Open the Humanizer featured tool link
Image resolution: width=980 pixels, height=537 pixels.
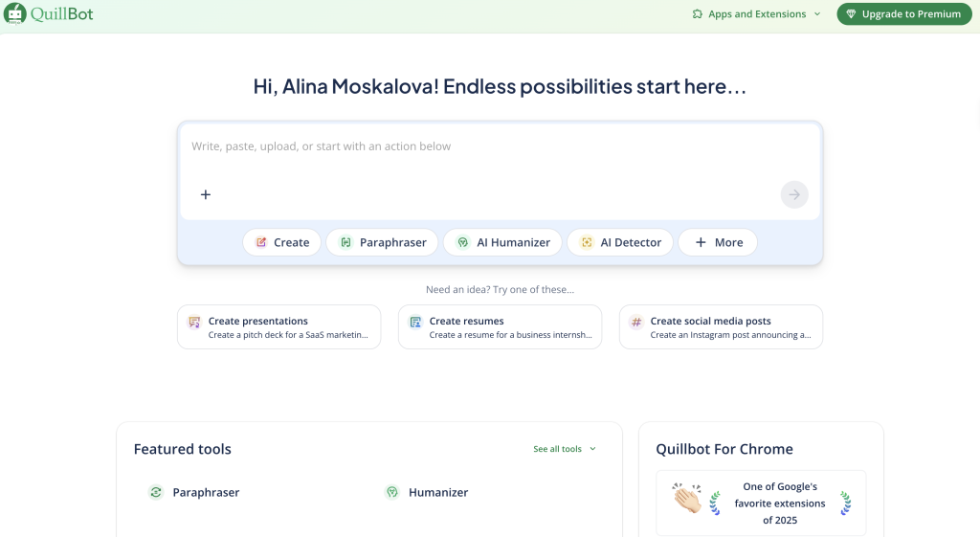(427, 492)
